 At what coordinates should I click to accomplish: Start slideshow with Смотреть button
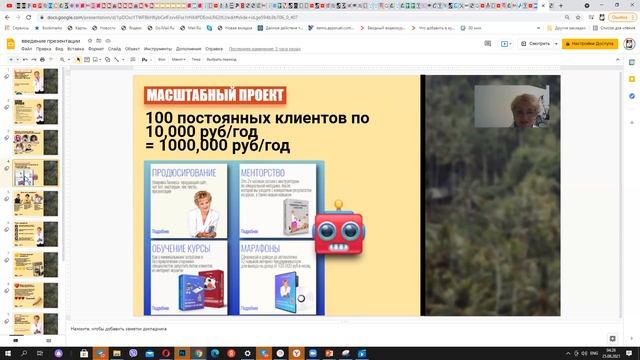point(536,44)
